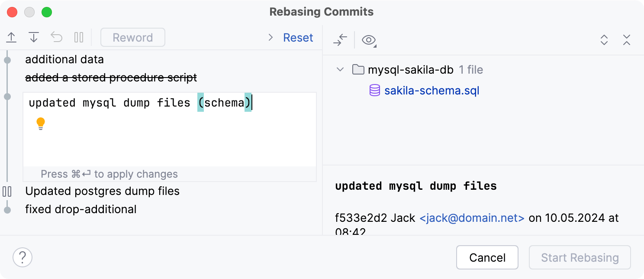Select the fixed drop-additional commit entry

coord(81,209)
